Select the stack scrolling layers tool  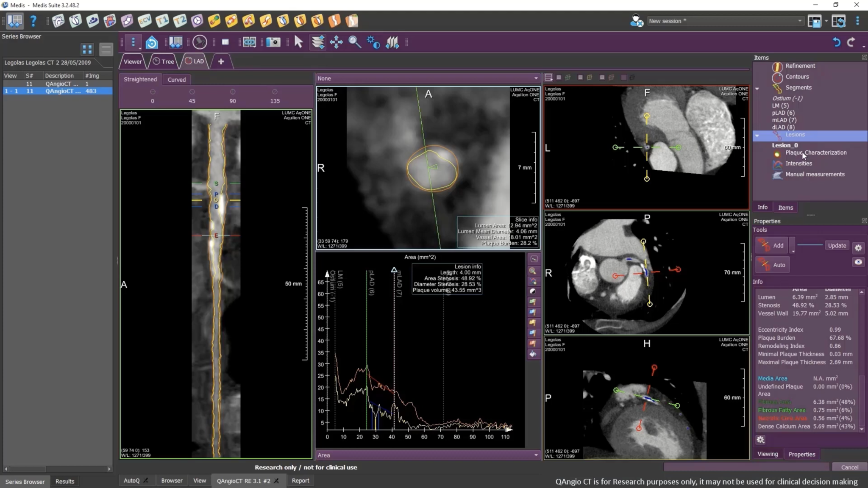[x=318, y=42]
